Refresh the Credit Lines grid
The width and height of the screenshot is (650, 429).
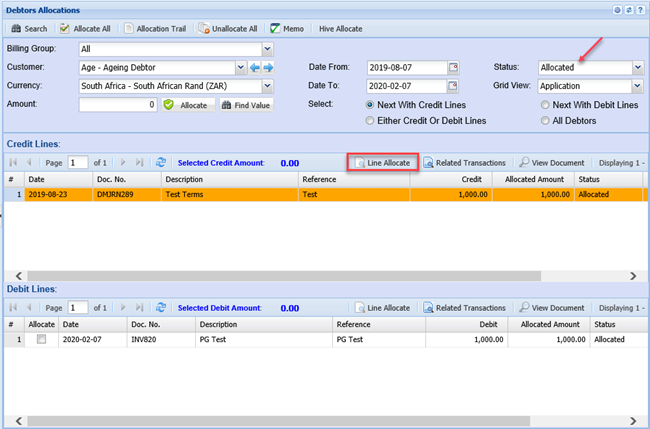[161, 162]
